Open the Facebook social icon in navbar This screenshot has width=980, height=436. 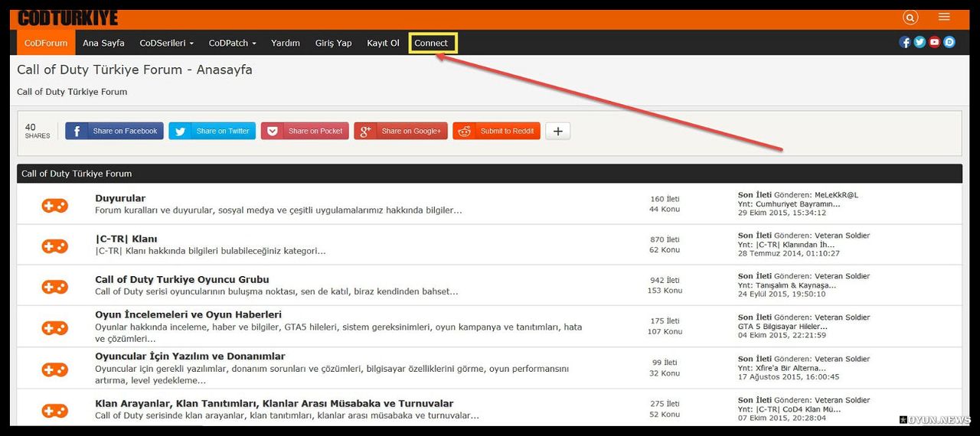coord(905,43)
